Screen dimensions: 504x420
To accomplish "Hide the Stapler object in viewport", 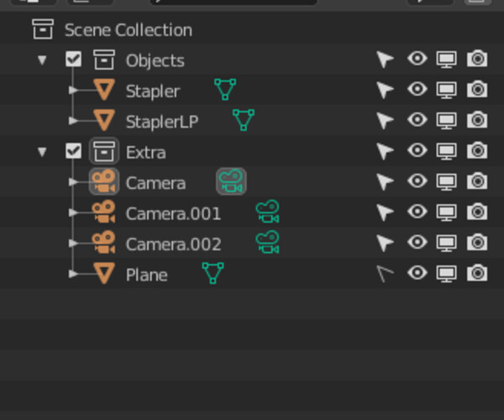I will 417,90.
